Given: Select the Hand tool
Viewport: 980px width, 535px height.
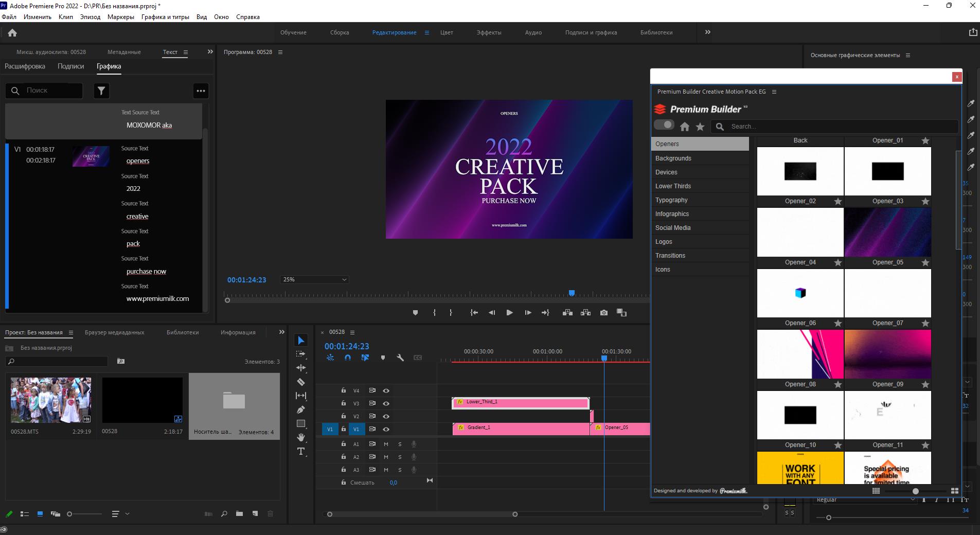Looking at the screenshot, I should [x=301, y=437].
